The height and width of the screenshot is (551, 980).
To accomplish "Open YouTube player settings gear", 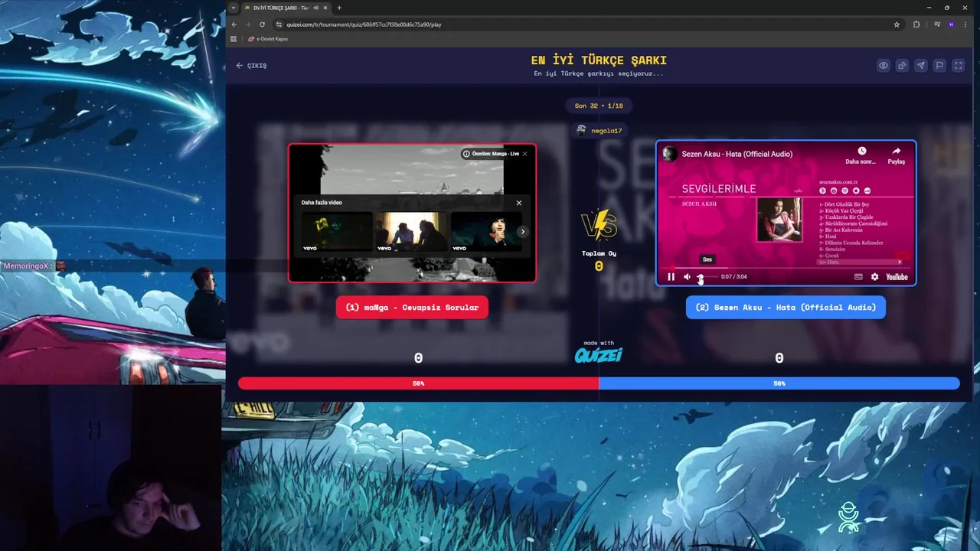I will (x=875, y=277).
